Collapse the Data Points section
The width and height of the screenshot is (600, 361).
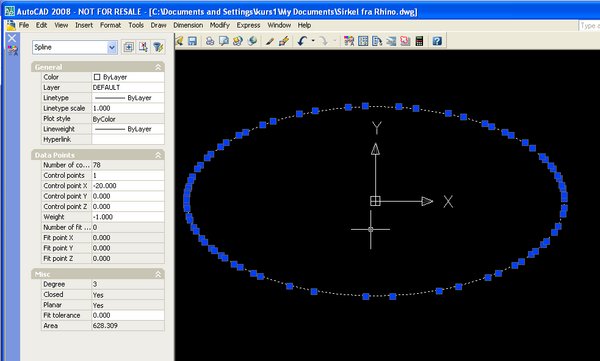pyautogui.click(x=158, y=155)
